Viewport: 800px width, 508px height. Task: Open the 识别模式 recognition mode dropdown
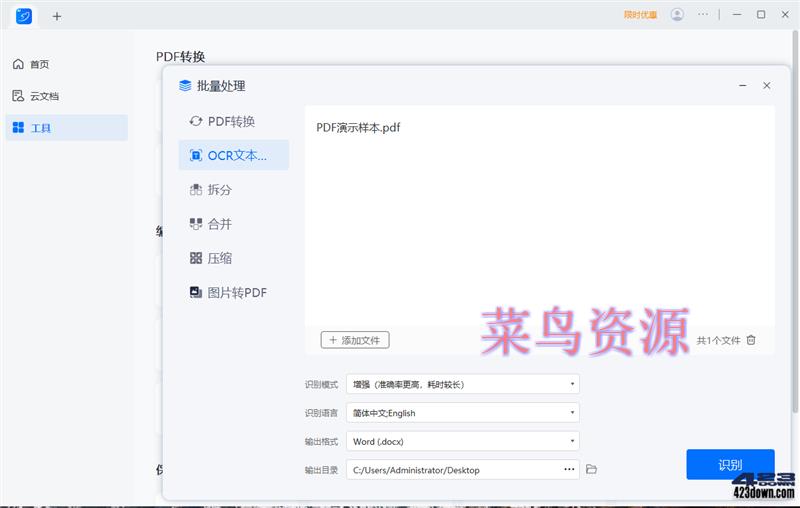click(463, 384)
